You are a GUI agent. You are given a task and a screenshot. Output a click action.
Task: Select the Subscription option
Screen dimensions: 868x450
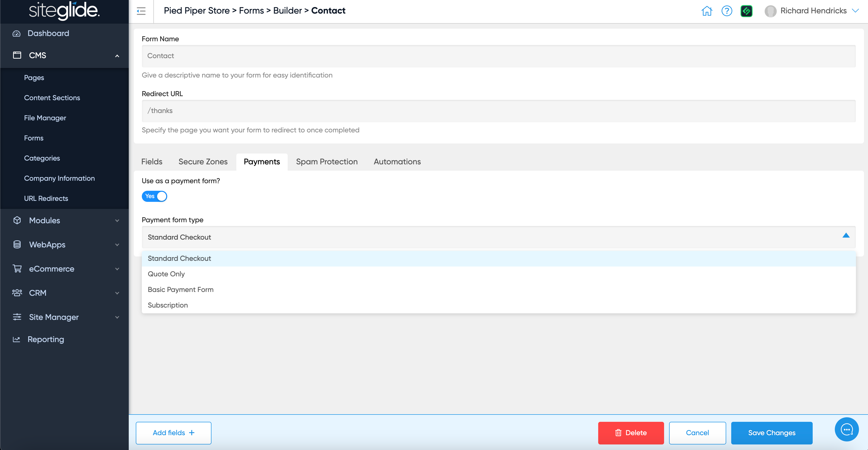coord(168,305)
